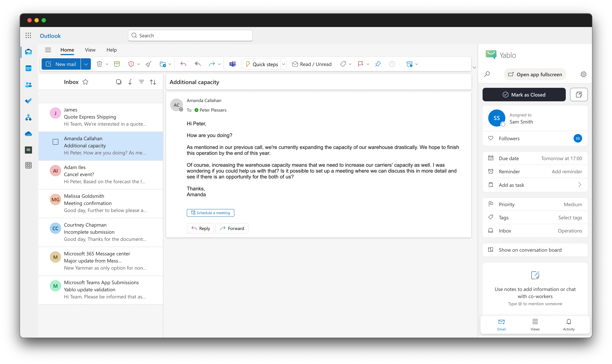Open the Quick steps dropdown chevron
Image resolution: width=612 pixels, height=364 pixels.
click(284, 64)
